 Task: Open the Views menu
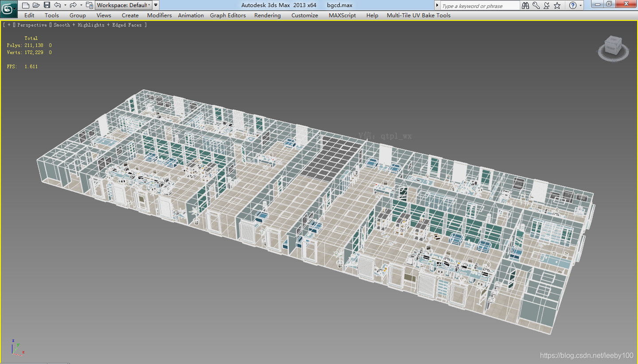(104, 15)
